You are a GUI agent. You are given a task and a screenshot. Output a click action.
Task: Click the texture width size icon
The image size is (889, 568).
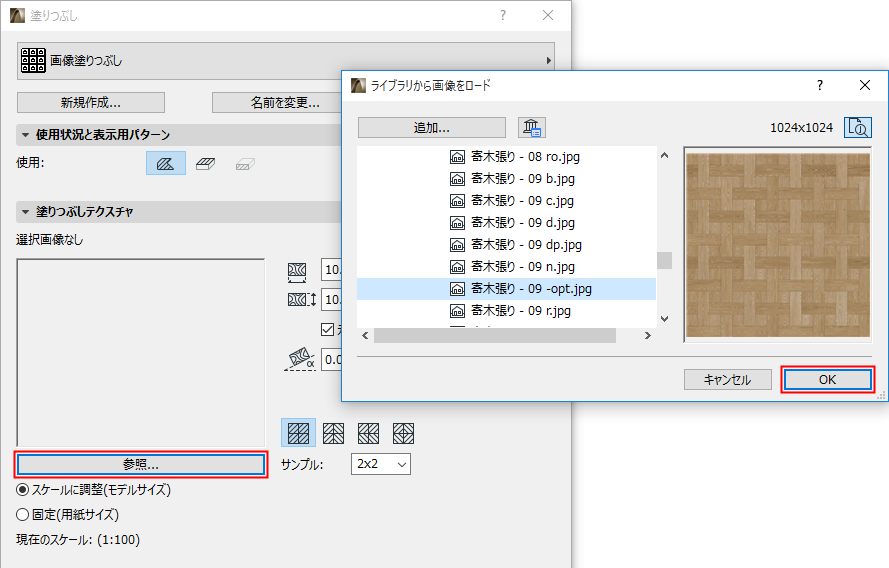(297, 272)
